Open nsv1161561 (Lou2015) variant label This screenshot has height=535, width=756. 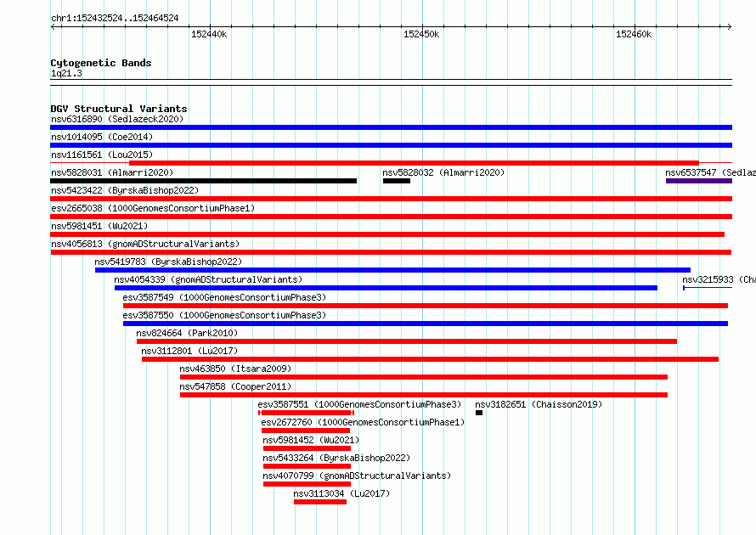[102, 155]
